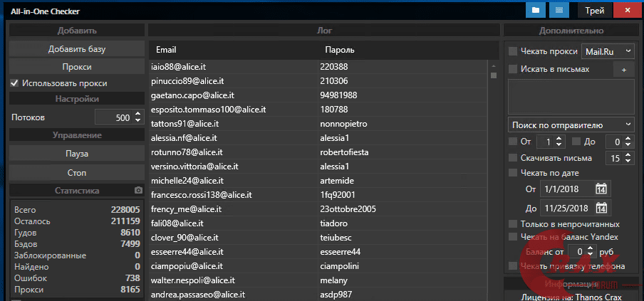
Task: Enable Чекать на баланс Yandex checkbox
Action: pos(513,237)
